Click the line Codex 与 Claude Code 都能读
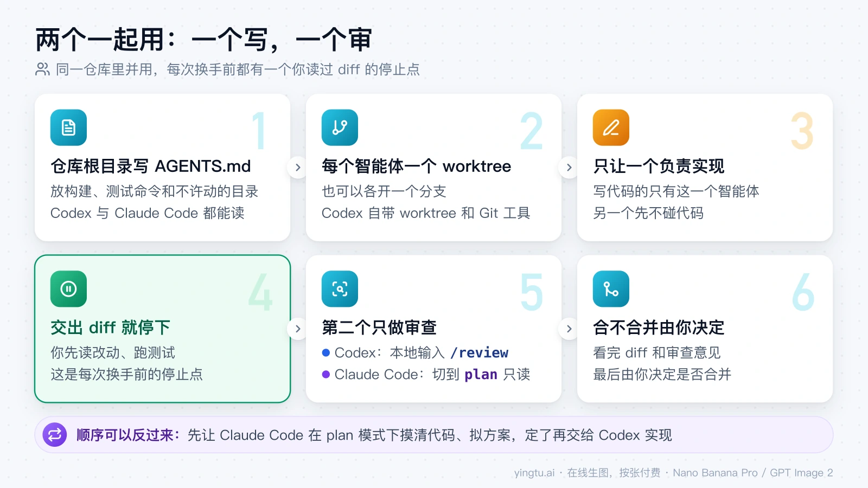 point(148,213)
